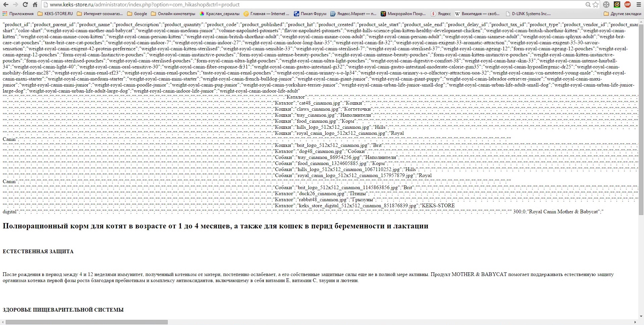The image size is (644, 325).
Task: Click the forward navigation arrow
Action: (x=15, y=5)
